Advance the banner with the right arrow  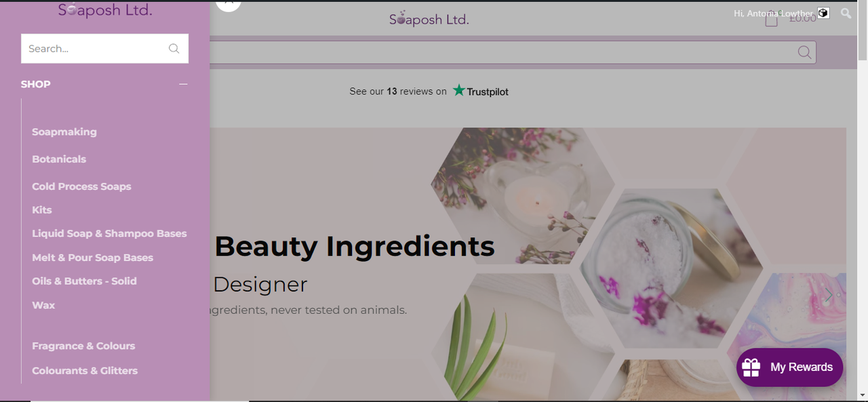[x=829, y=295]
